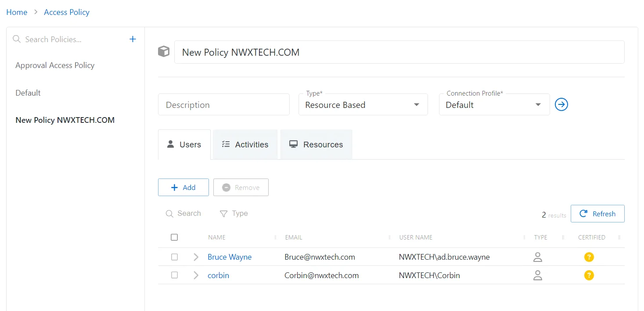Click the username NWXTECH\ad.bruce.wayne
Viewport: 644px width, 311px height.
pos(444,257)
